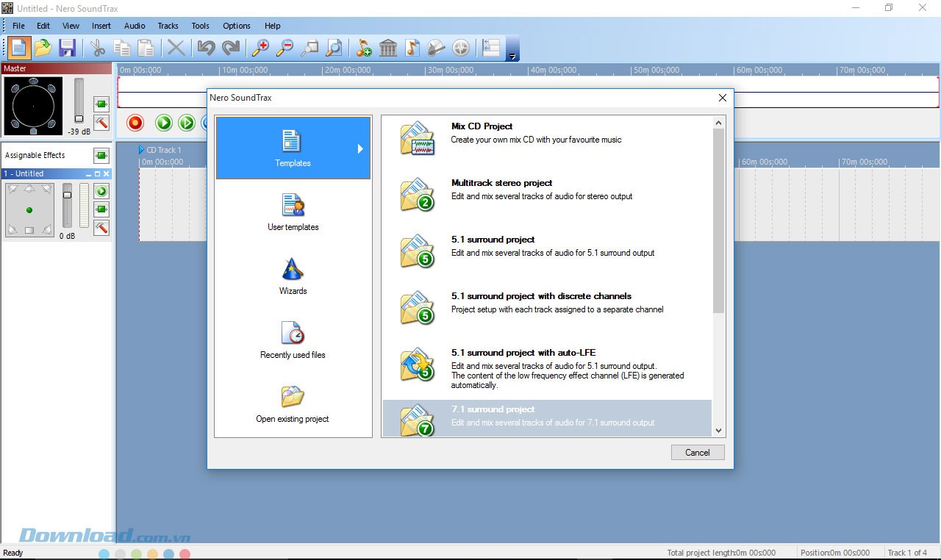The image size is (941, 560).
Task: Click the Save project floppy disk icon
Action: (68, 49)
